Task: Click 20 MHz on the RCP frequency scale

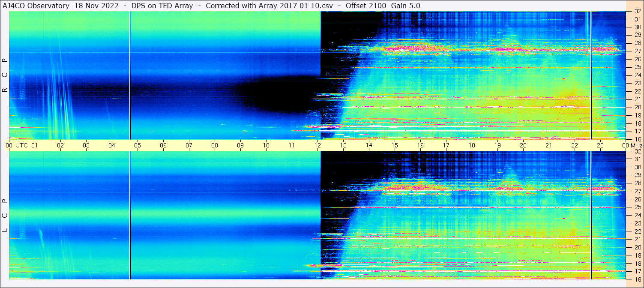Action: pos(638,107)
